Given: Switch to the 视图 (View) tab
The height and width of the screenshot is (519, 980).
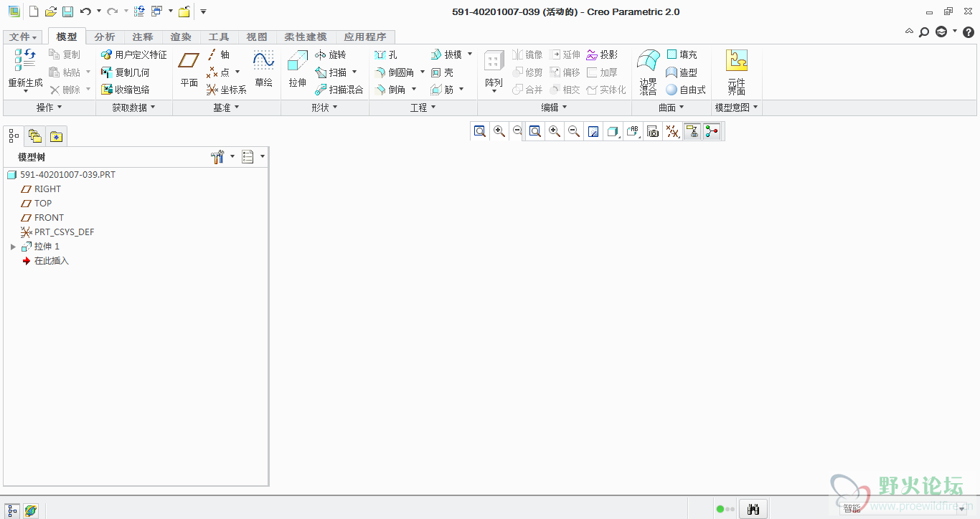Looking at the screenshot, I should 257,37.
